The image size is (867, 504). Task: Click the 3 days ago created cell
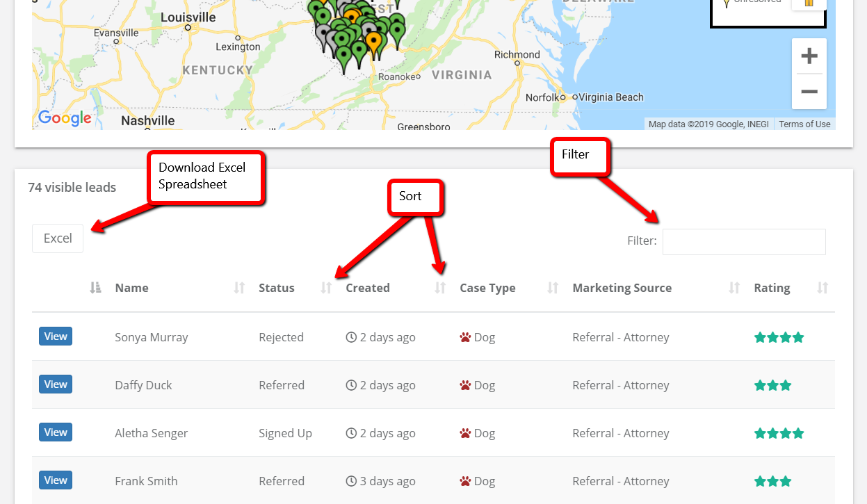[381, 481]
